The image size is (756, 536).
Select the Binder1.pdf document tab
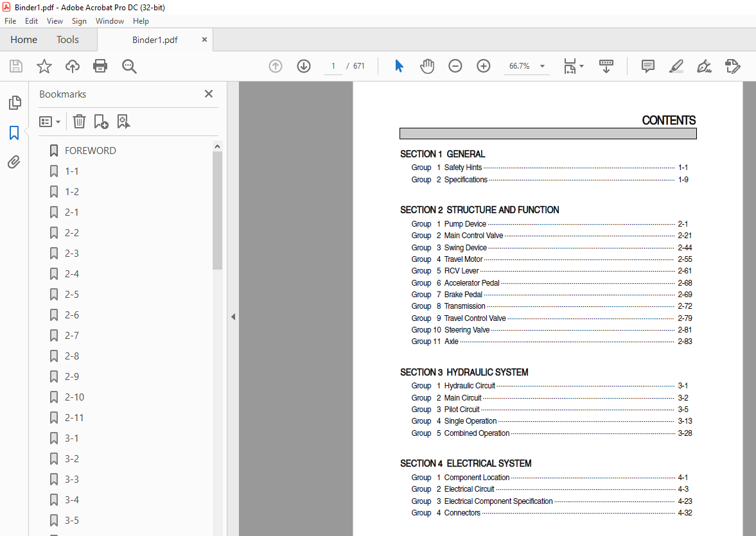coord(155,40)
